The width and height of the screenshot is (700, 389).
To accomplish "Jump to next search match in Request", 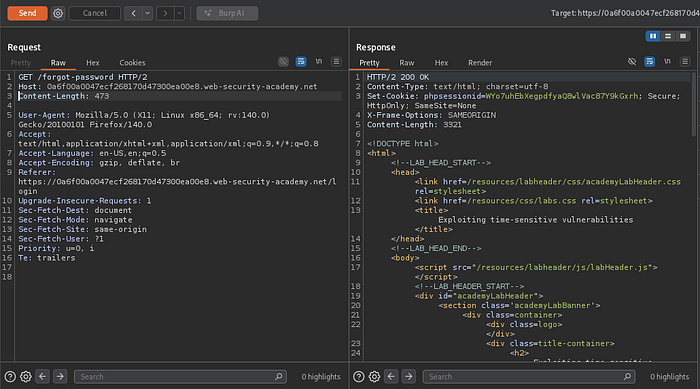I will 60,376.
